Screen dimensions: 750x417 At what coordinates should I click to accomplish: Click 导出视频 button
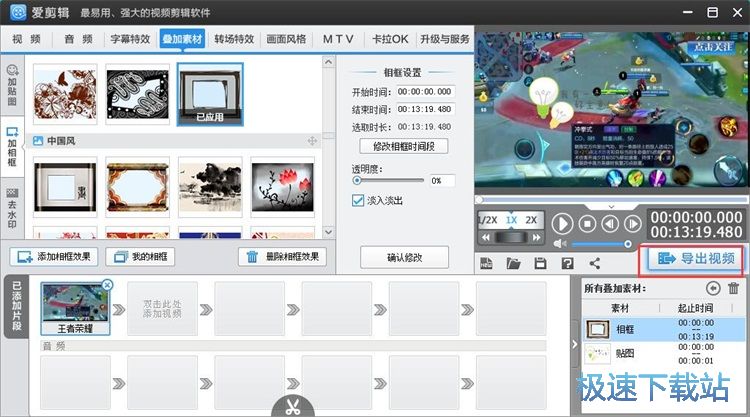695,259
